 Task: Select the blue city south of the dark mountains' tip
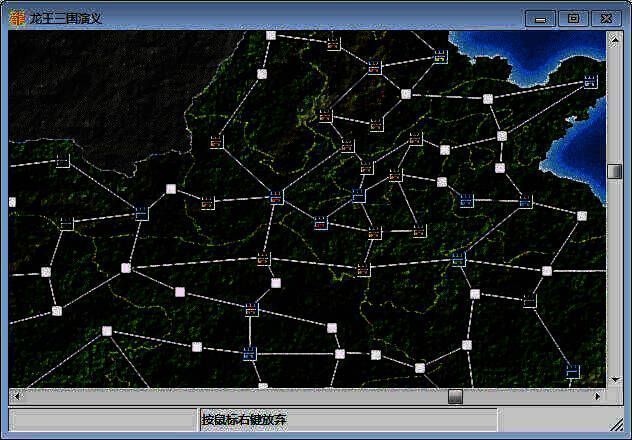(141, 211)
